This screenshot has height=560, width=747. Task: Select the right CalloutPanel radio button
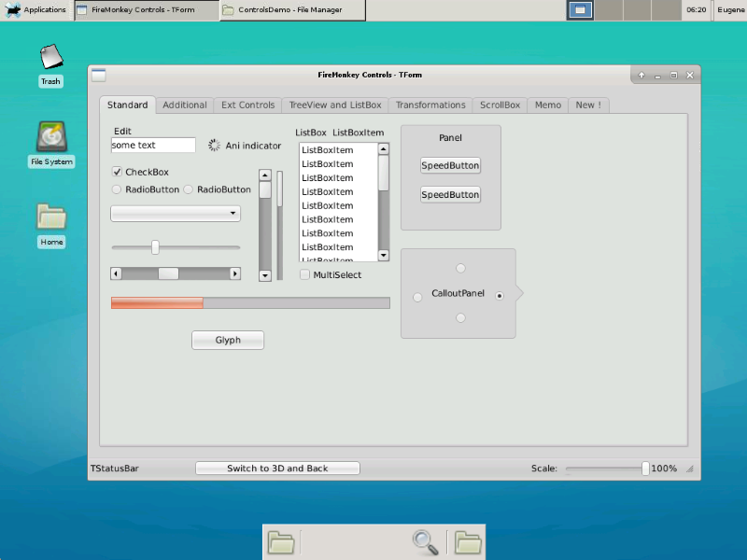coord(500,296)
